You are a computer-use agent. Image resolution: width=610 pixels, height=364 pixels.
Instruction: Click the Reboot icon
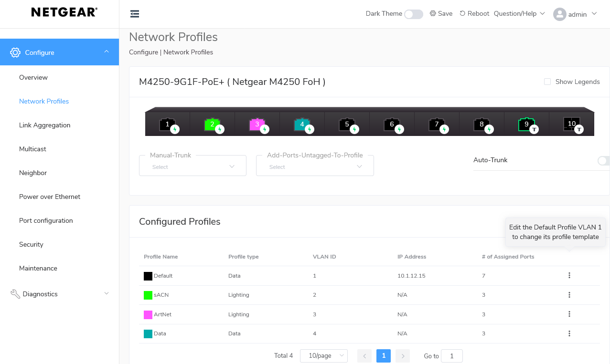pyautogui.click(x=463, y=13)
